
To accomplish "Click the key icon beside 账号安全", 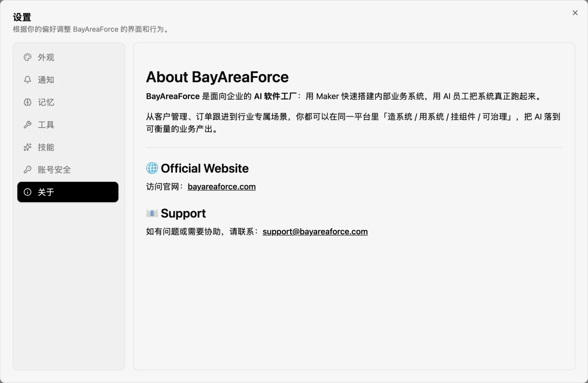I will click(28, 169).
